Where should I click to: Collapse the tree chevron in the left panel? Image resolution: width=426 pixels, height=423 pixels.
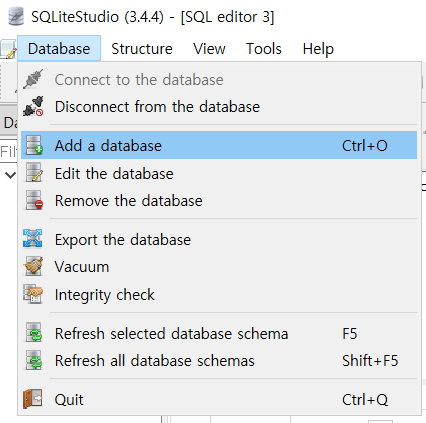tap(11, 175)
